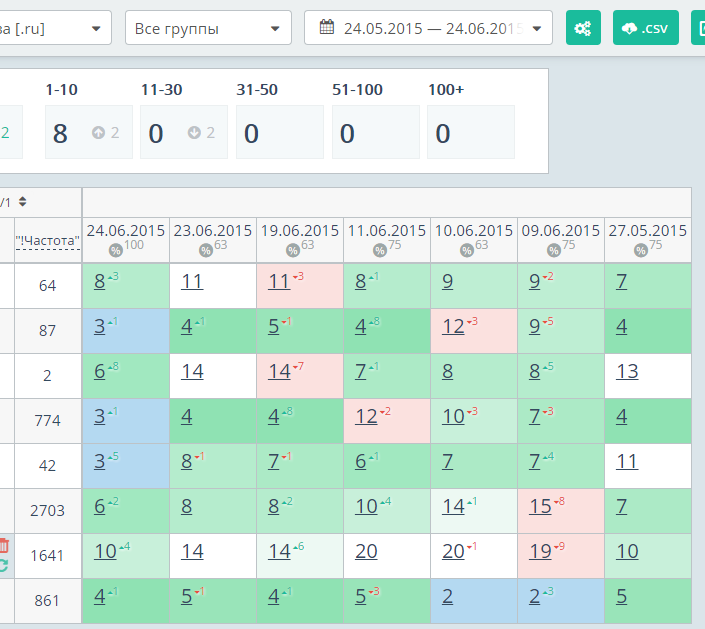Click percent icon under 11.06.2015

pos(380,250)
